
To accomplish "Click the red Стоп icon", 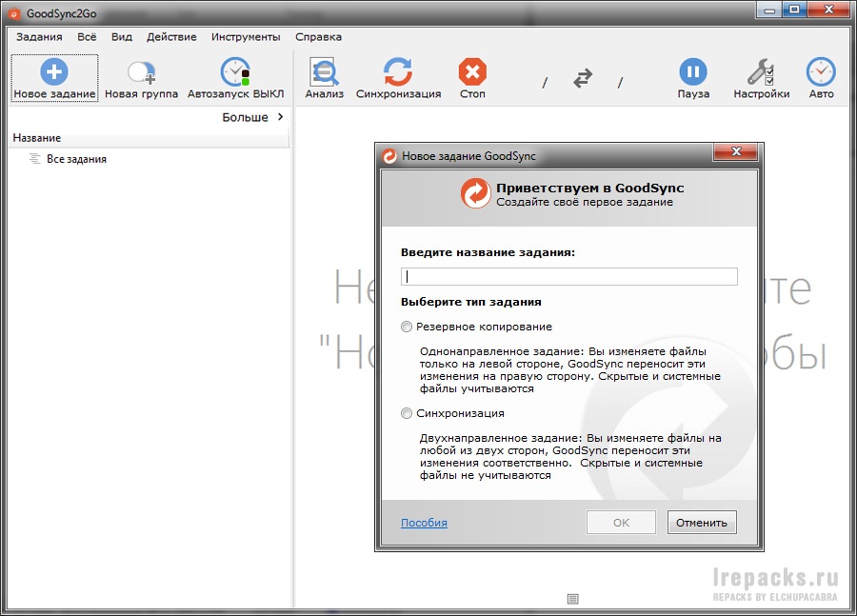I will pyautogui.click(x=472, y=71).
